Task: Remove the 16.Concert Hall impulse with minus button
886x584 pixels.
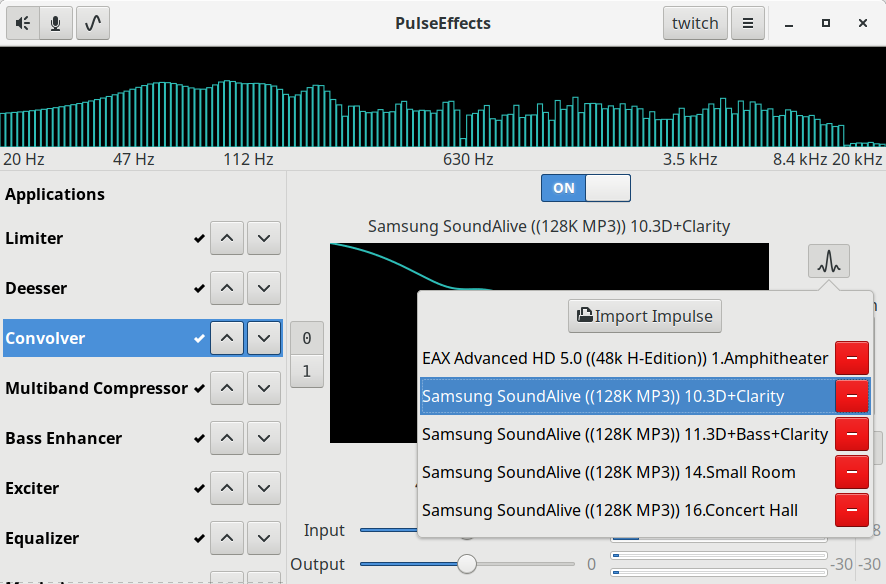Action: (x=852, y=509)
